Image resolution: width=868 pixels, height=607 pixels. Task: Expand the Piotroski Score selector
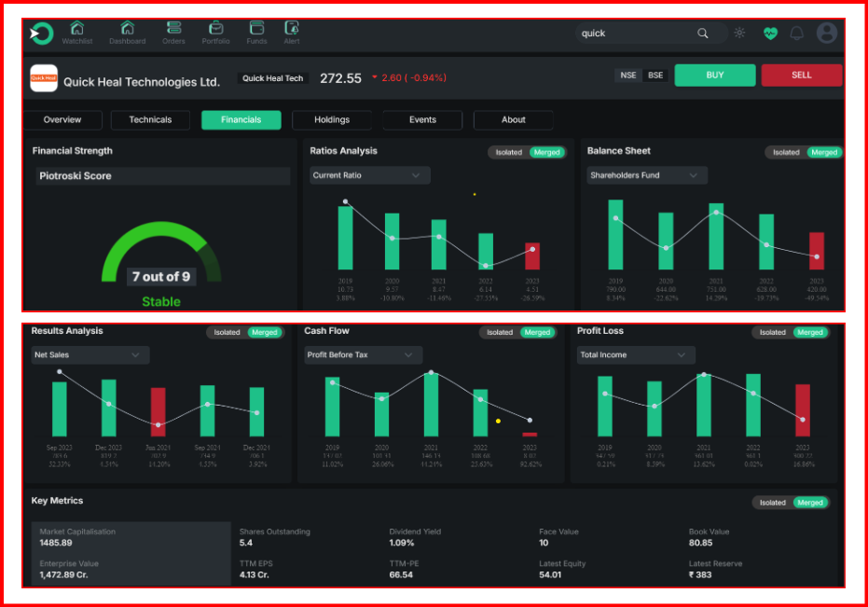click(163, 176)
